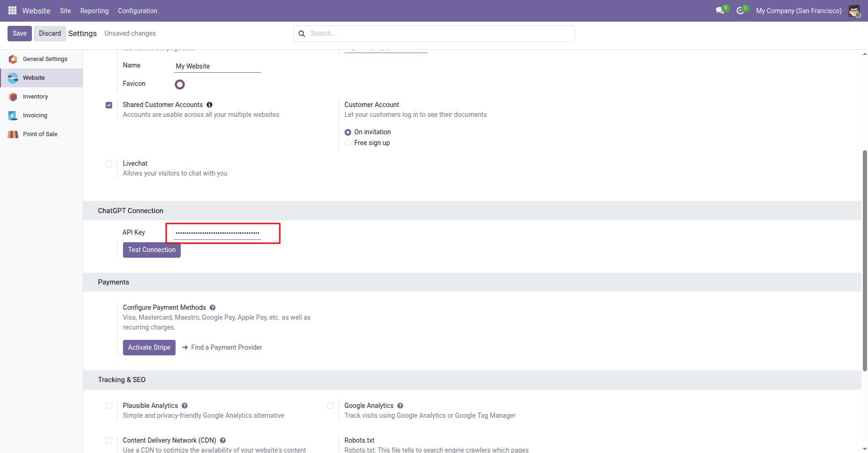
Task: Click the scrollbar down arrow
Action: 865,449
